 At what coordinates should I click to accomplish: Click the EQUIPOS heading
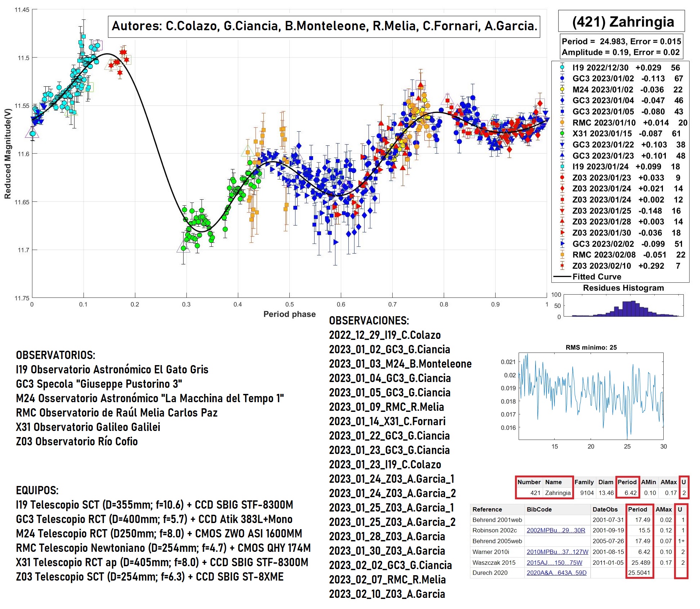[x=37, y=490]
